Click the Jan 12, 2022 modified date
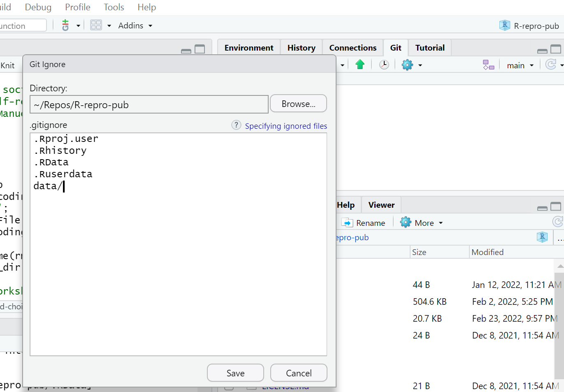Image resolution: width=564 pixels, height=392 pixels. coord(517,285)
